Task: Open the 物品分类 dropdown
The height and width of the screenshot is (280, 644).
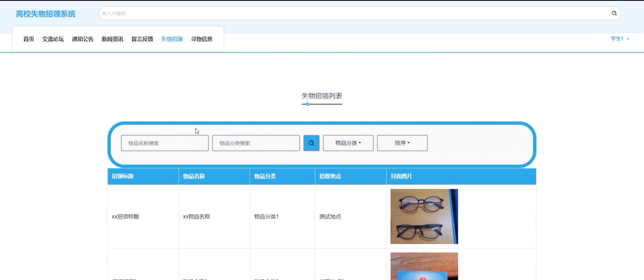Action: [348, 143]
